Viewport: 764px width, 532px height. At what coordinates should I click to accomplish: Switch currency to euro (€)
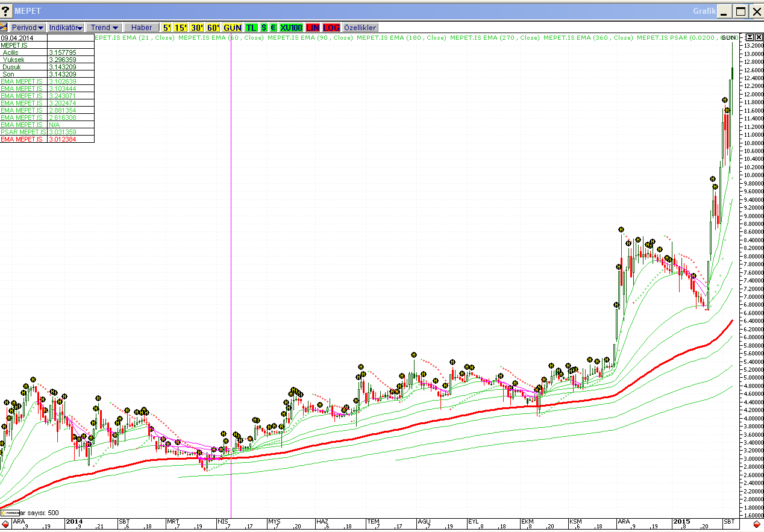pyautogui.click(x=273, y=28)
